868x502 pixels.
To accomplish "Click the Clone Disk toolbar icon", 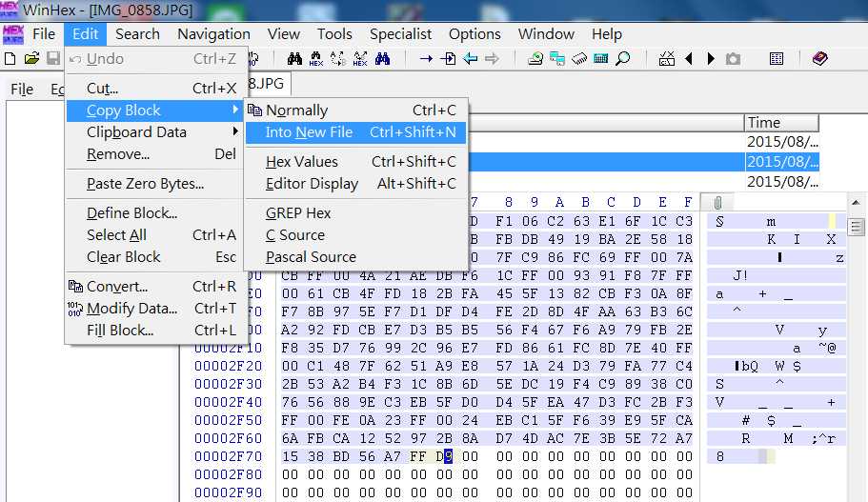I will (556, 58).
